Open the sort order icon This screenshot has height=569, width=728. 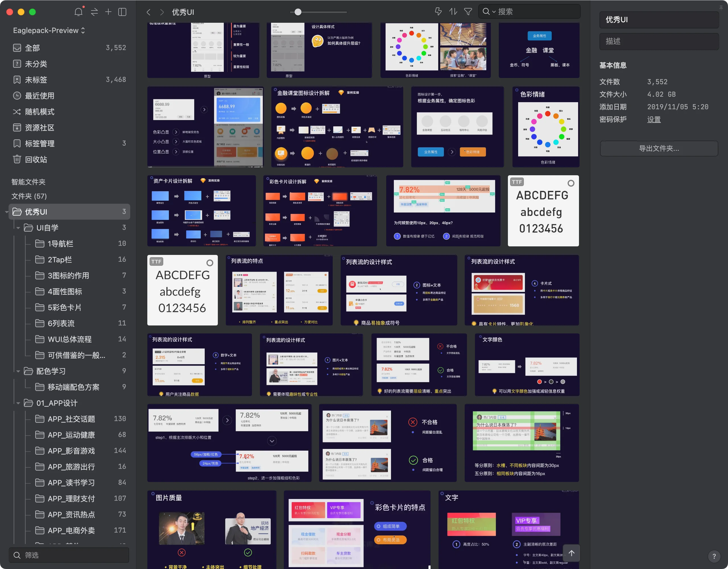coord(453,12)
